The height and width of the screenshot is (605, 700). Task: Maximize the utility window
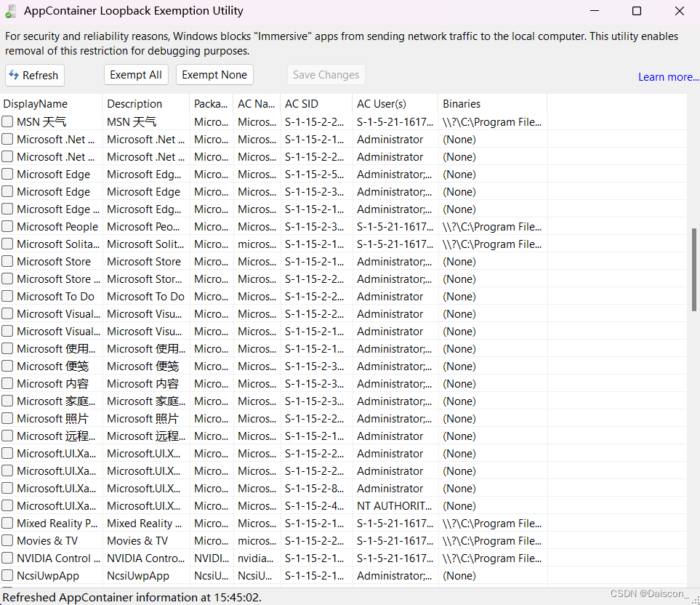pyautogui.click(x=637, y=11)
